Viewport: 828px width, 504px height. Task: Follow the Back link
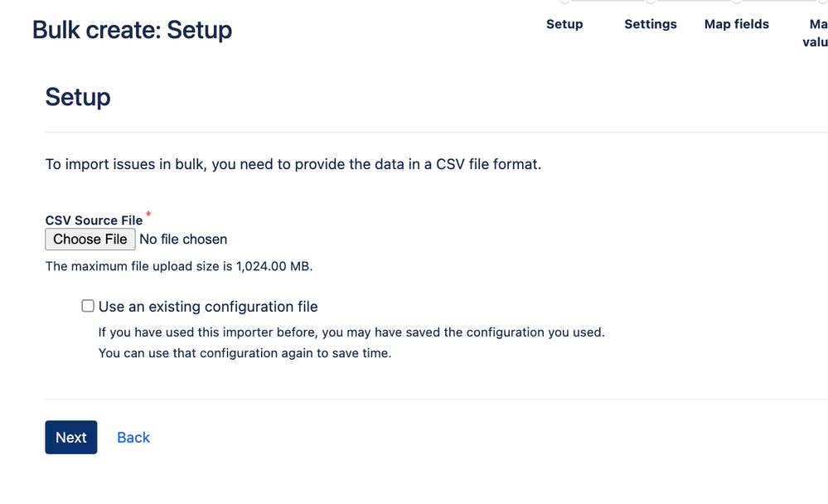point(133,437)
